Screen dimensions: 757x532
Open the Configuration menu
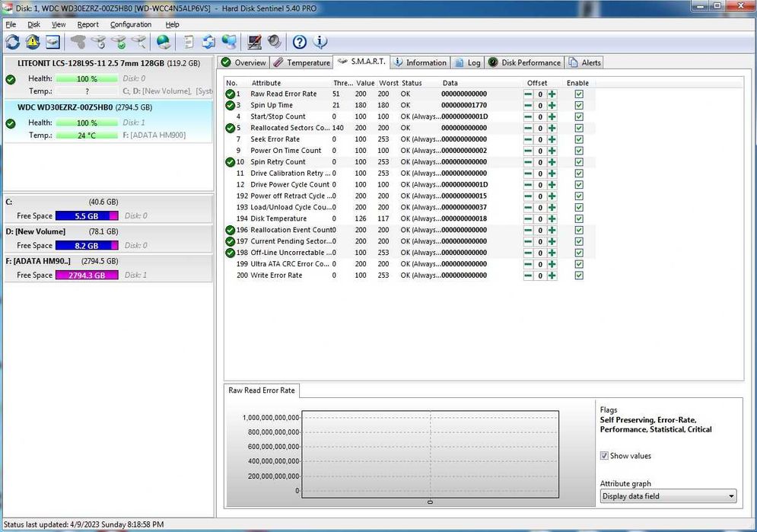tap(131, 24)
